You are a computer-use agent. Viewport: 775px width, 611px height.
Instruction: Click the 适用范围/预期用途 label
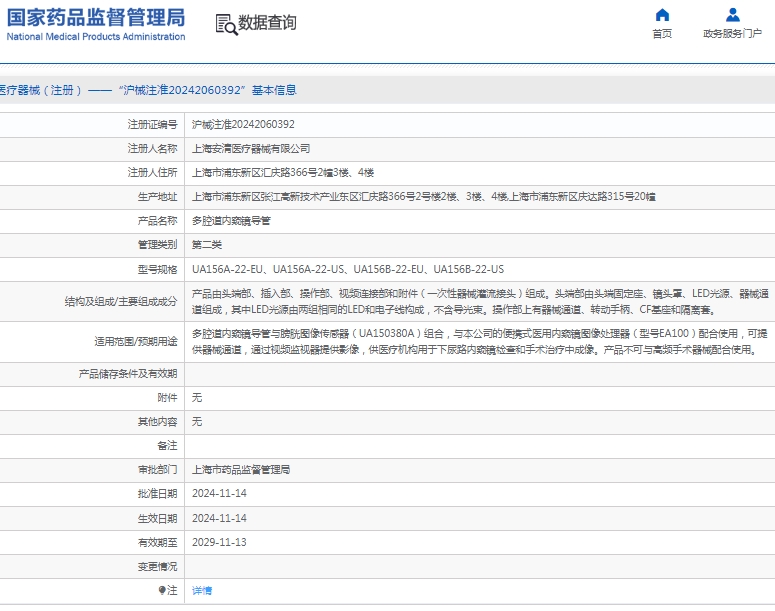coord(136,342)
